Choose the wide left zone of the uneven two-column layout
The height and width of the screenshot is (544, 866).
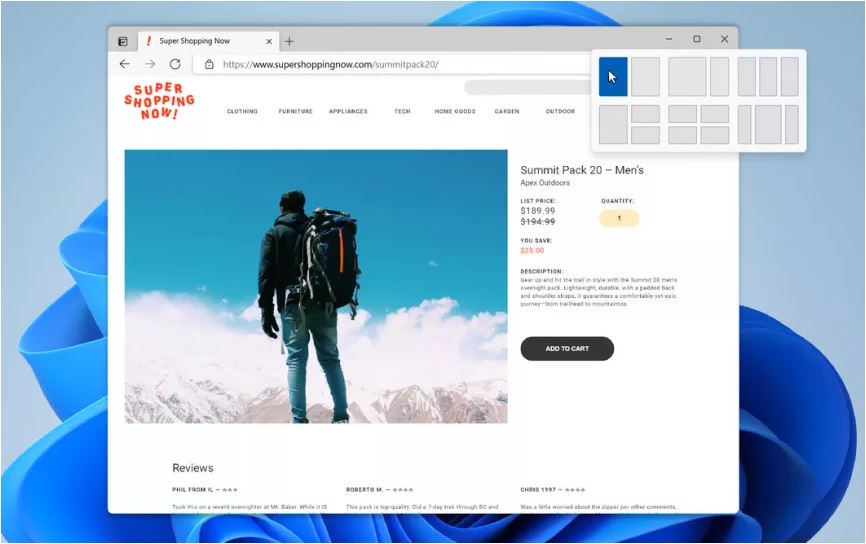pos(687,77)
